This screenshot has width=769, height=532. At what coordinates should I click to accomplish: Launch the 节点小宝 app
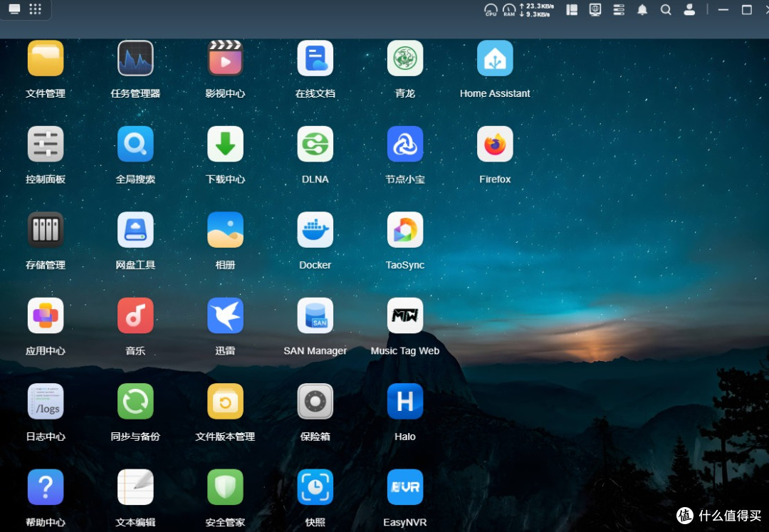point(405,144)
